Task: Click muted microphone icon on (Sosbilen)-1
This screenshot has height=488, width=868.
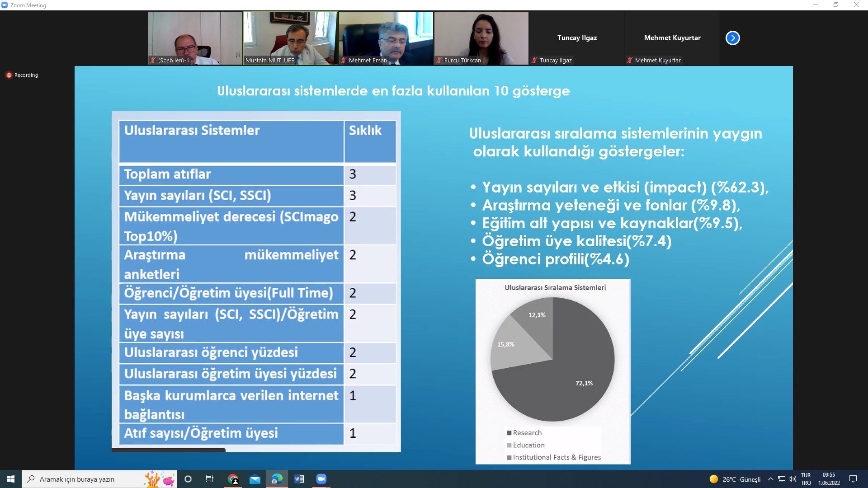Action: 153,60
